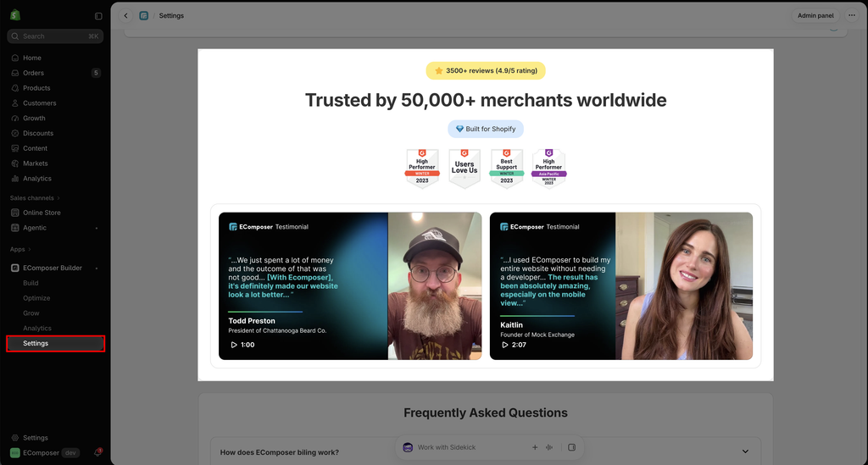This screenshot has height=465, width=868.
Task: Open the Growth section
Action: point(34,119)
